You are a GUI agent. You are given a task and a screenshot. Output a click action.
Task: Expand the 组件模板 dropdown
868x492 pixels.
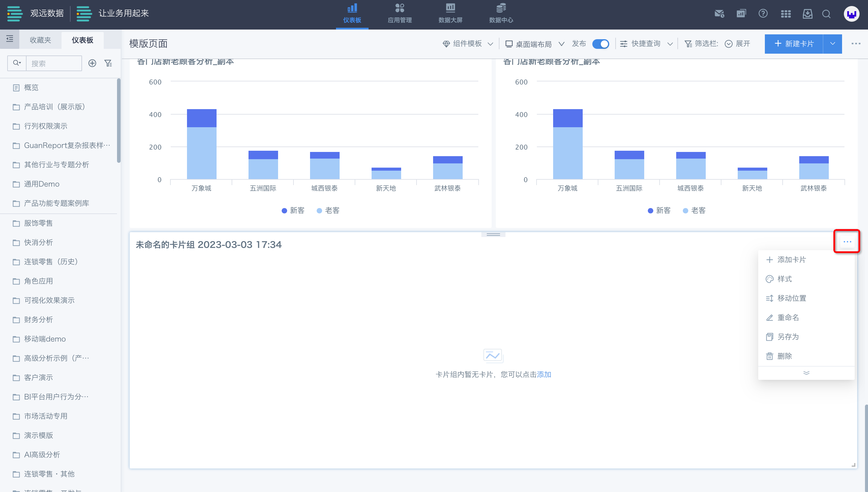pos(468,44)
